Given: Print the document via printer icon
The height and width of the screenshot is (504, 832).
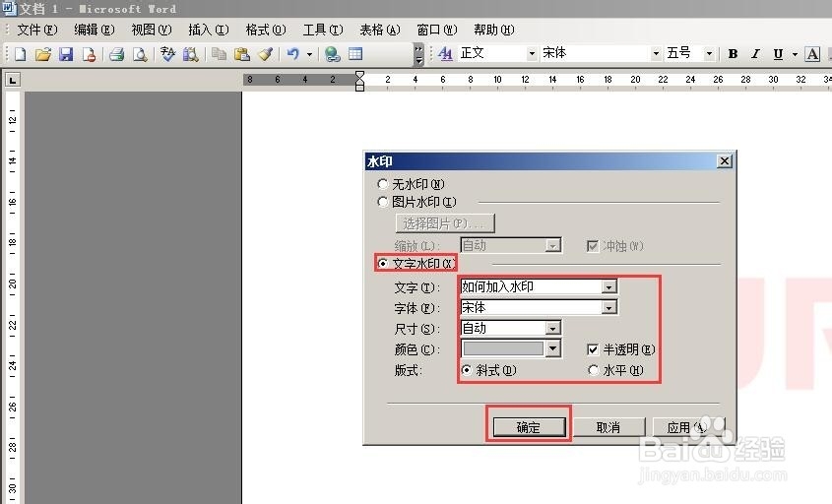Looking at the screenshot, I should point(117,54).
